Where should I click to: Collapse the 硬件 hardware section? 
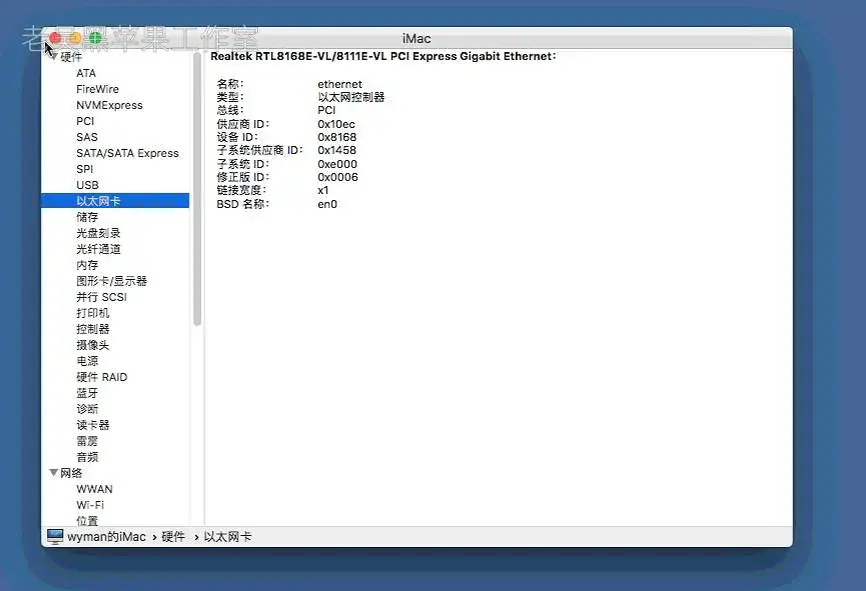(54, 57)
